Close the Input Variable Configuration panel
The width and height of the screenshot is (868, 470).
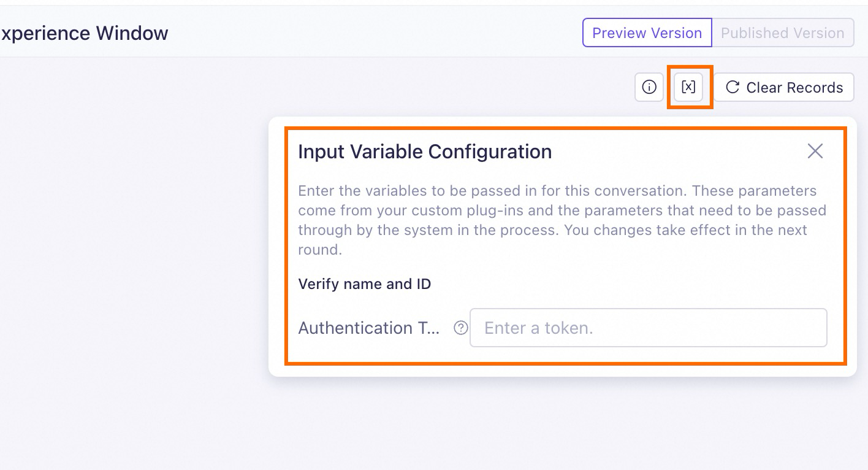[x=815, y=151]
